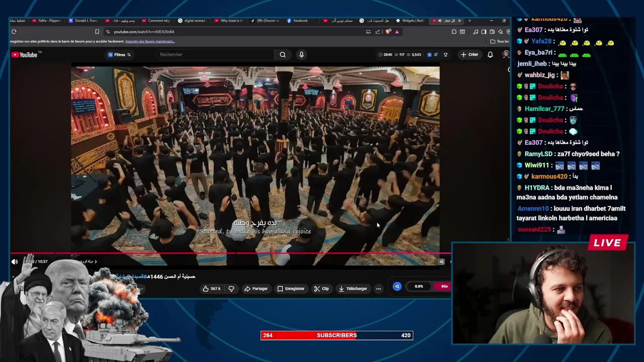The height and width of the screenshot is (362, 644).
Task: Click the chapter title chevron in player
Action: [x=96, y=261]
